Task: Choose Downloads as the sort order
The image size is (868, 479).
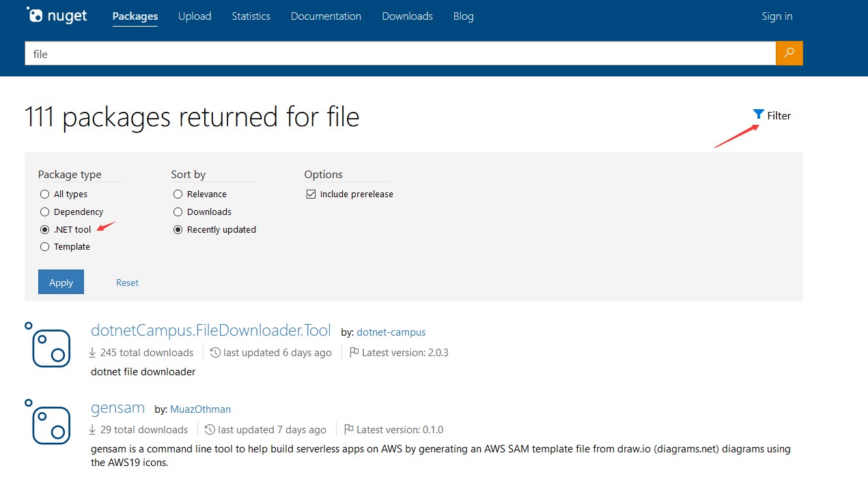Action: (x=177, y=212)
